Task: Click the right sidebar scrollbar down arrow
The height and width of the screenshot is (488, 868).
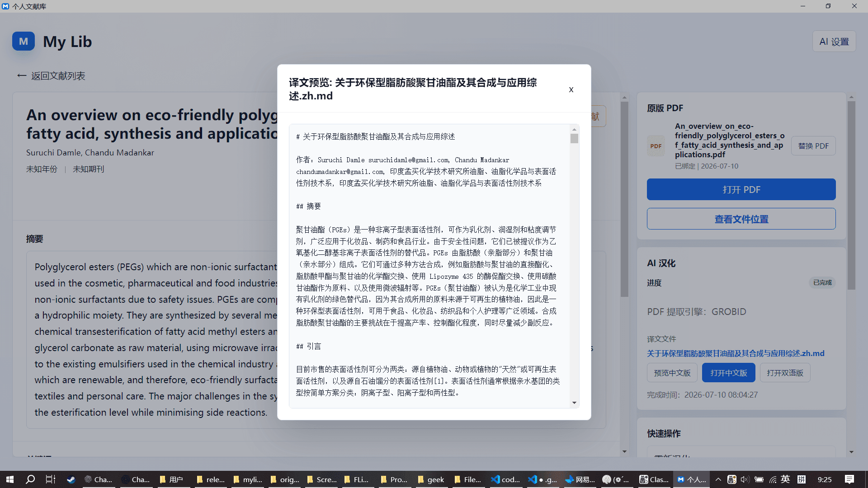Action: (851, 452)
